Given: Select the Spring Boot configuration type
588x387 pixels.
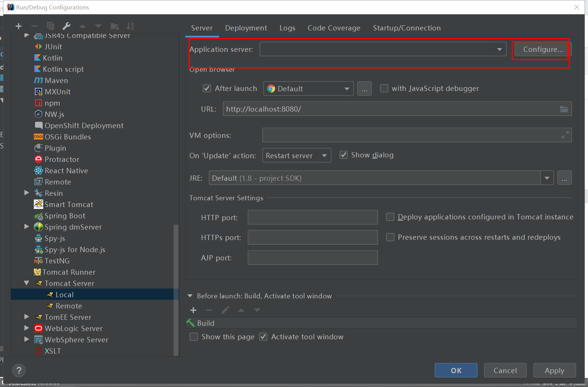Looking at the screenshot, I should [x=59, y=216].
